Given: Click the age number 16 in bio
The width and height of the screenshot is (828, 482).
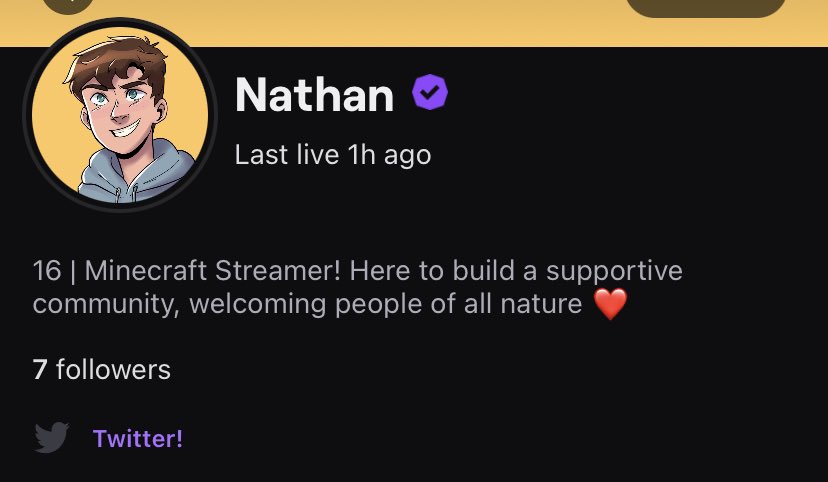Looking at the screenshot, I should click(47, 271).
